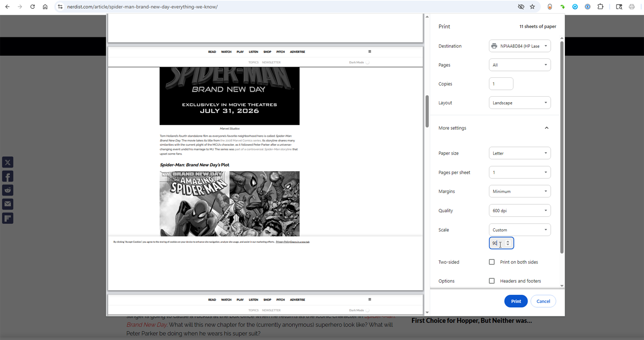Viewport: 644px width, 340px height.
Task: Open the Pages per sheet dropdown
Action: pos(520,172)
